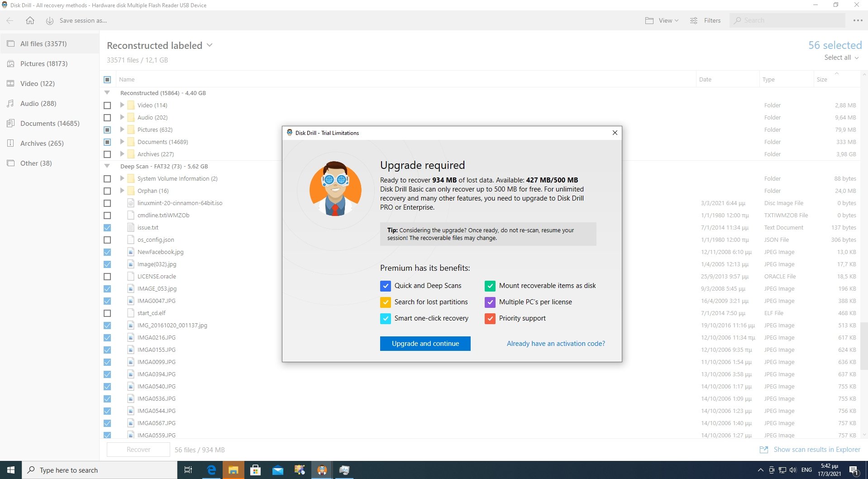
Task: Select the Video category icon
Action: coord(11,83)
